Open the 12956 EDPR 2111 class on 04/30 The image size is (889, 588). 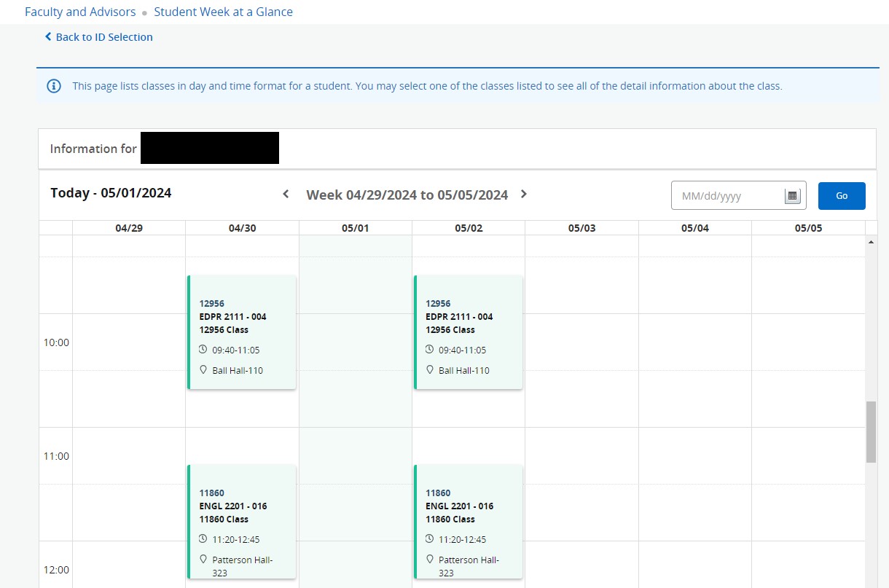241,332
